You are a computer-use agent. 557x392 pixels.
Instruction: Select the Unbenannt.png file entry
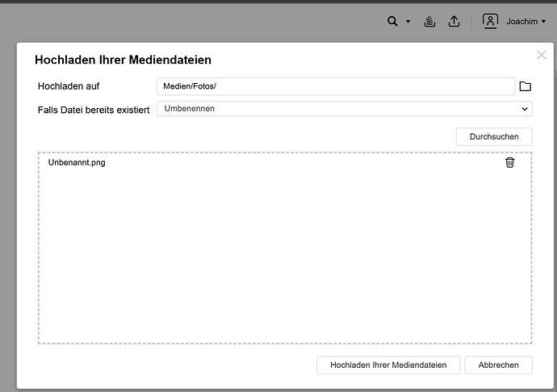pos(77,162)
